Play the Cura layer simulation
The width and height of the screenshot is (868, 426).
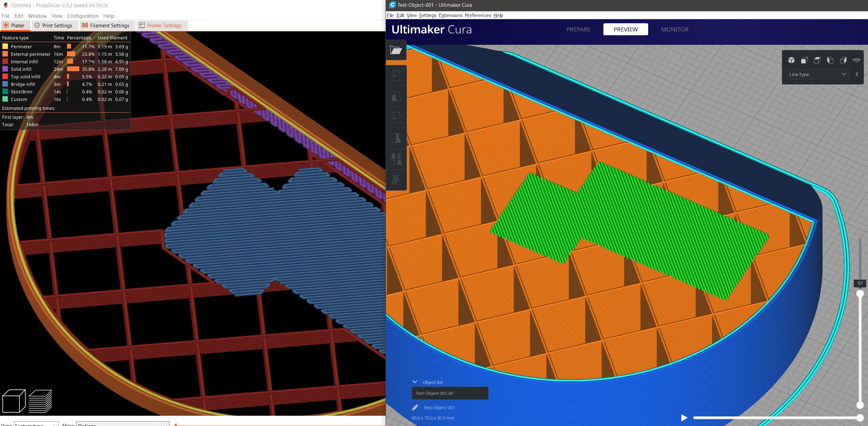[684, 418]
